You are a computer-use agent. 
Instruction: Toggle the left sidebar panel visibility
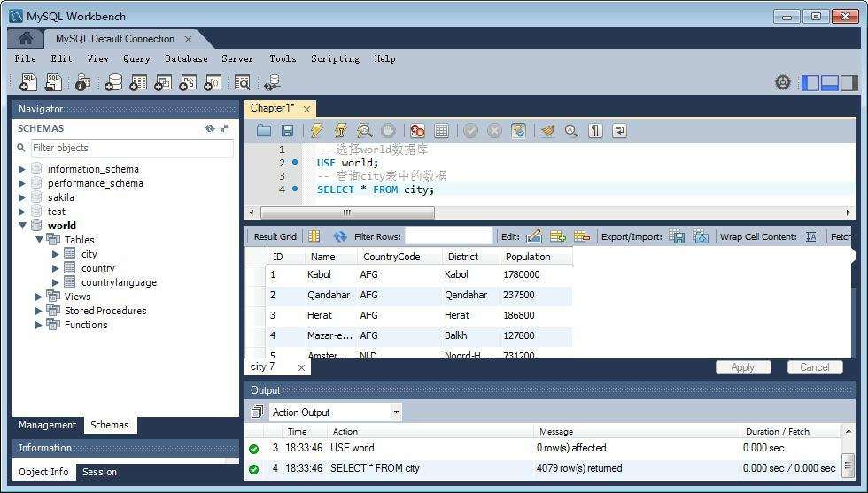pyautogui.click(x=810, y=83)
